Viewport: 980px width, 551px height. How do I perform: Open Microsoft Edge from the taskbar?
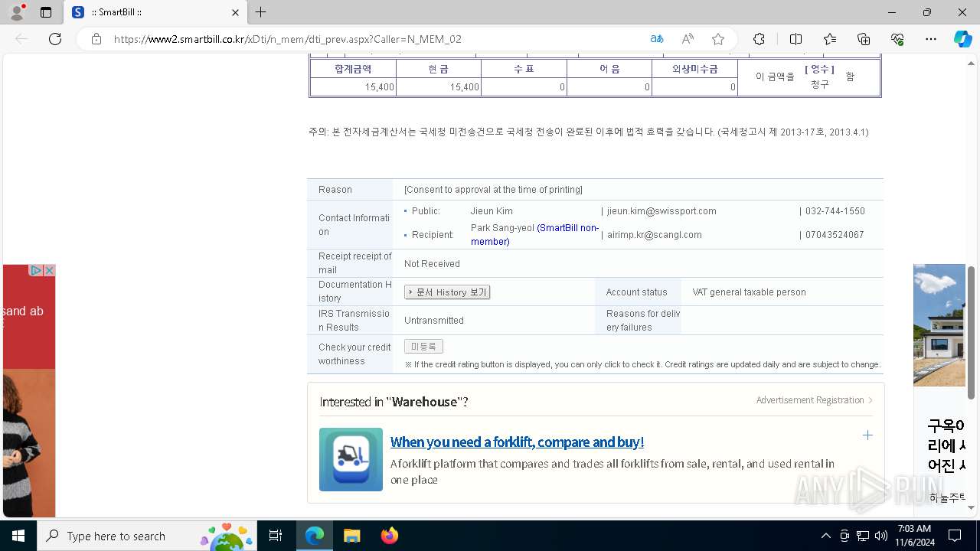point(315,536)
